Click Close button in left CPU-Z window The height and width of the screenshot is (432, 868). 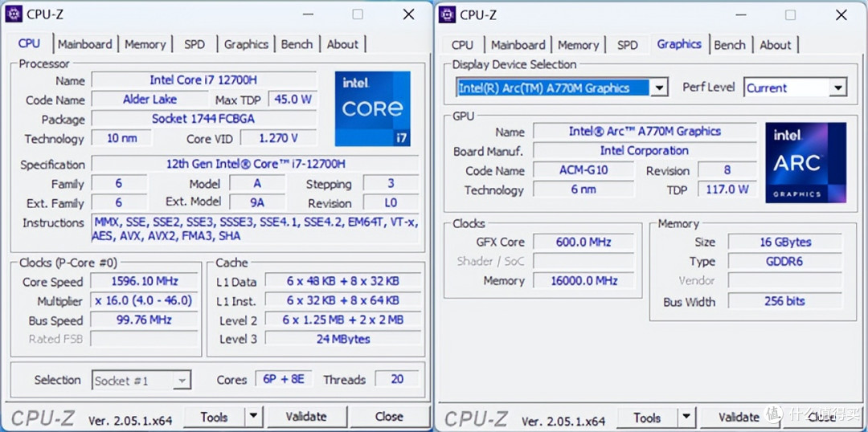[389, 416]
